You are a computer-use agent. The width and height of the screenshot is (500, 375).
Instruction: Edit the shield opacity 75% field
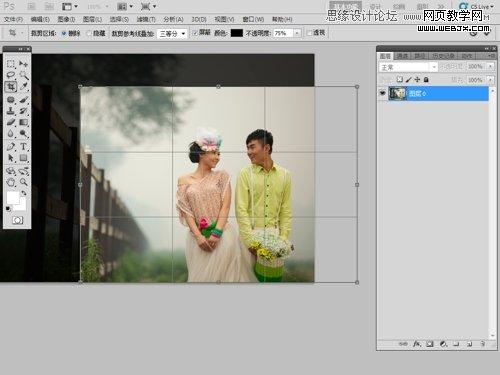coord(283,33)
